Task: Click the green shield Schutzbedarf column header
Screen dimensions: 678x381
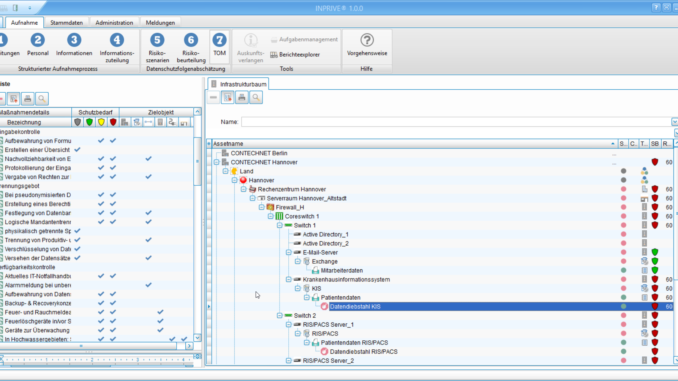Action: coord(90,122)
